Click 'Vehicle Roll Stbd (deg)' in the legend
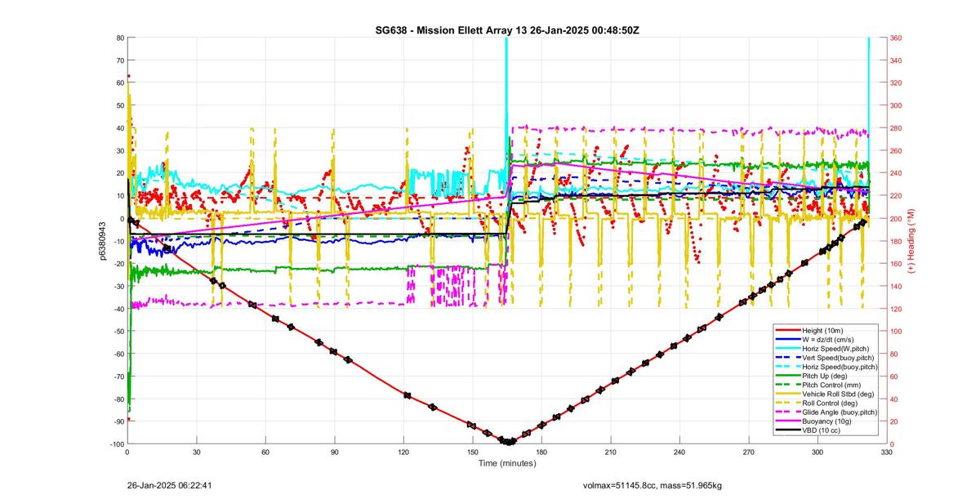The image size is (980, 499). coord(839,394)
